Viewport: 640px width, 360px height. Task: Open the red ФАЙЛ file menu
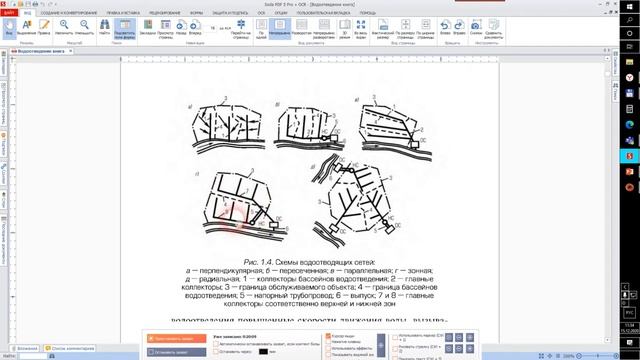click(9, 13)
